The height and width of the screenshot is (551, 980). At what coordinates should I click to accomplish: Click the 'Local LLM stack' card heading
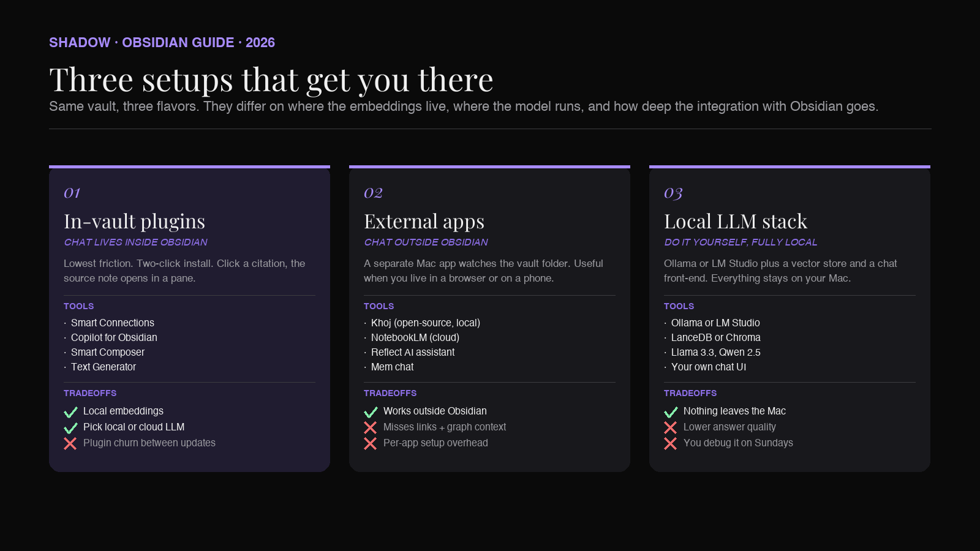(736, 221)
